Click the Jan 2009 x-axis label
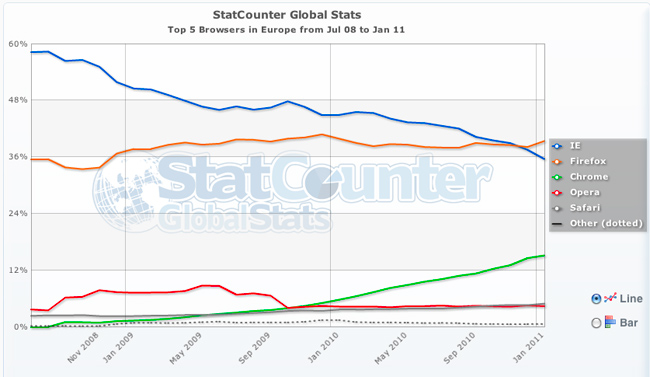 click(119, 348)
